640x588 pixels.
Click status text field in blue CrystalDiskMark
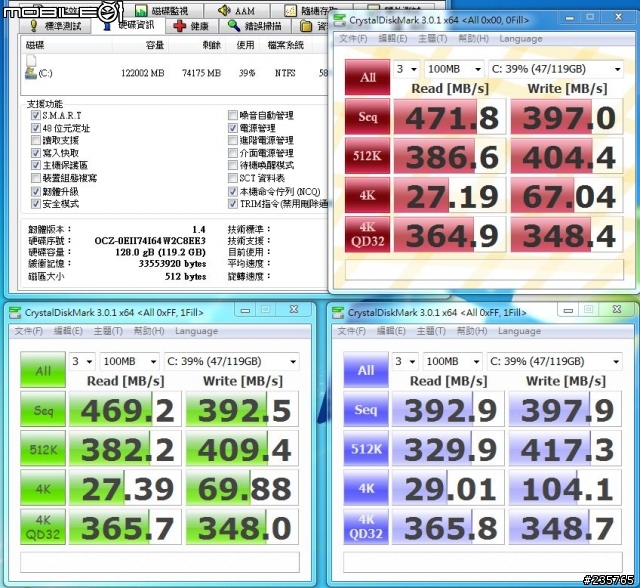pos(483,562)
